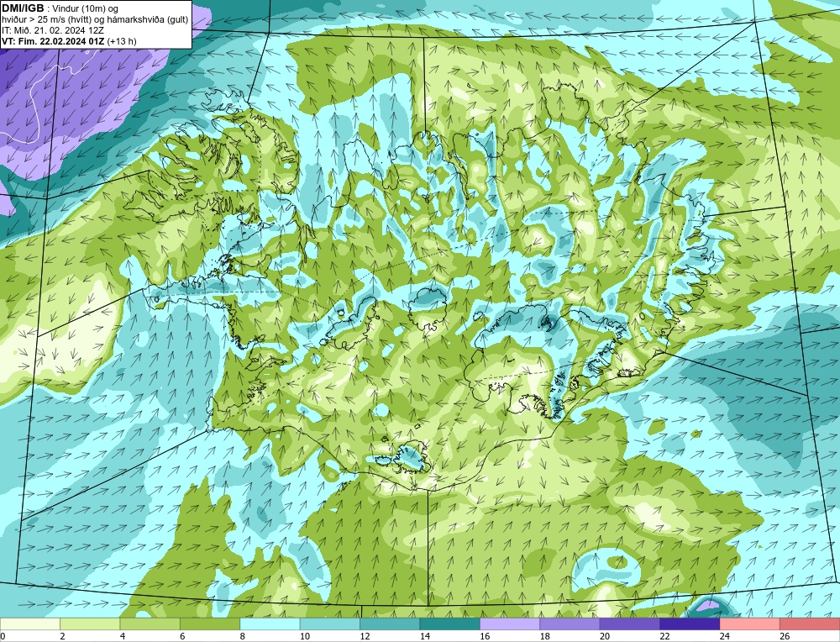This screenshot has height=642, width=840.
Task: Click the legend scale label 24
Action: pyautogui.click(x=725, y=637)
